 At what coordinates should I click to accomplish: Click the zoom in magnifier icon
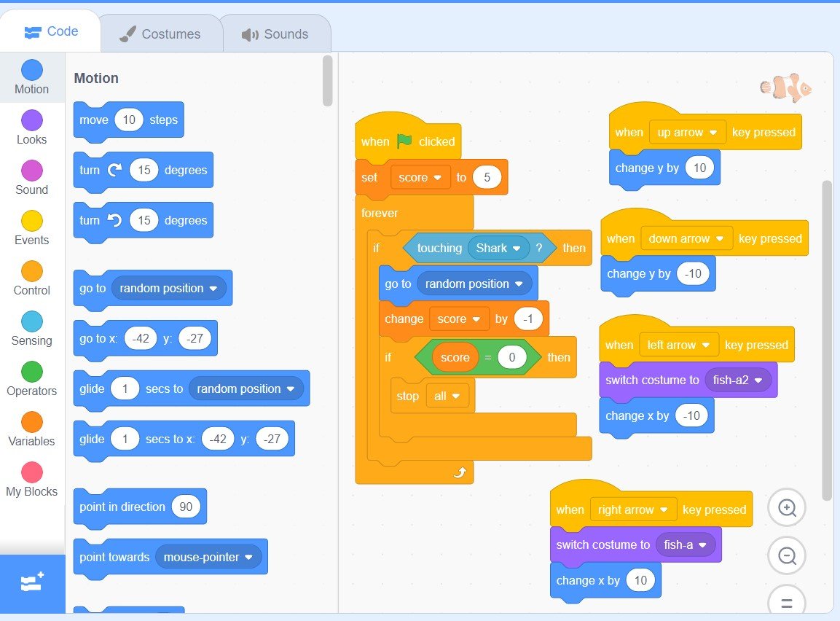pos(787,508)
